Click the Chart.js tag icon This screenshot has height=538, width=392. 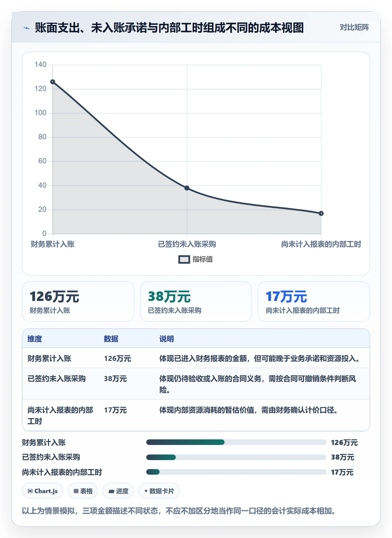(x=30, y=491)
